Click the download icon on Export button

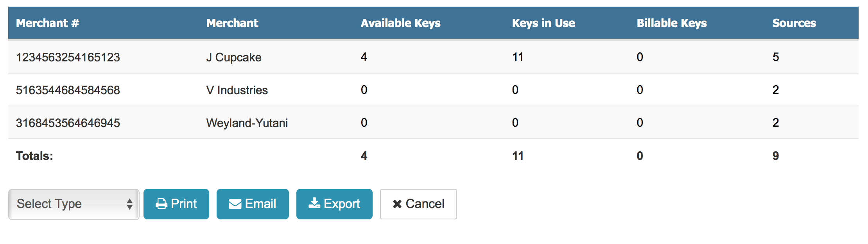(x=314, y=203)
